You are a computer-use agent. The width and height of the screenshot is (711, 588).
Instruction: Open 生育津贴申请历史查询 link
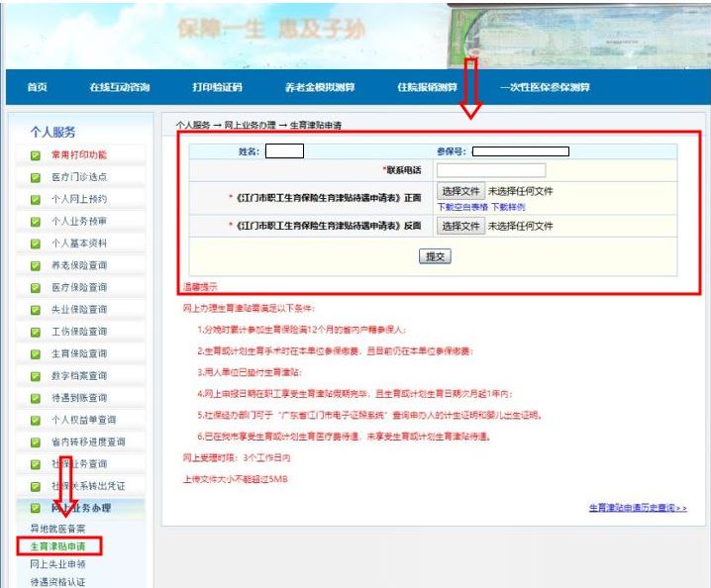tap(638, 508)
